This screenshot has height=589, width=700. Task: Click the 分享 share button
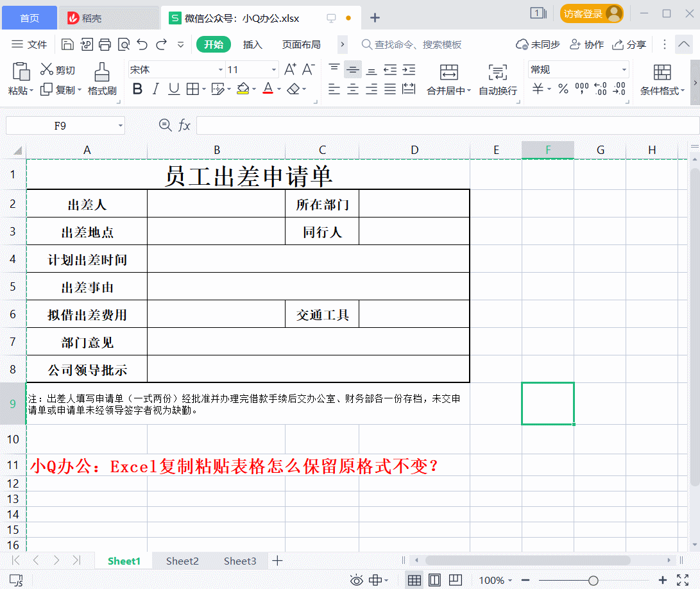629,44
